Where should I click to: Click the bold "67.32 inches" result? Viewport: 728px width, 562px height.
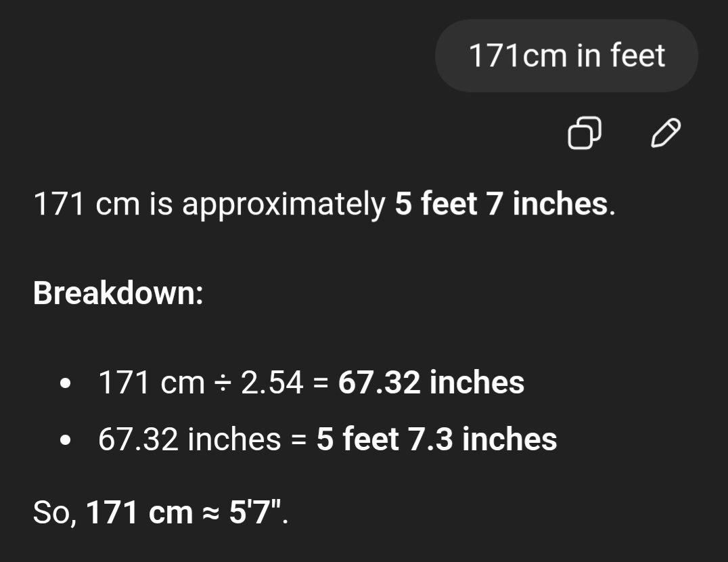[431, 383]
